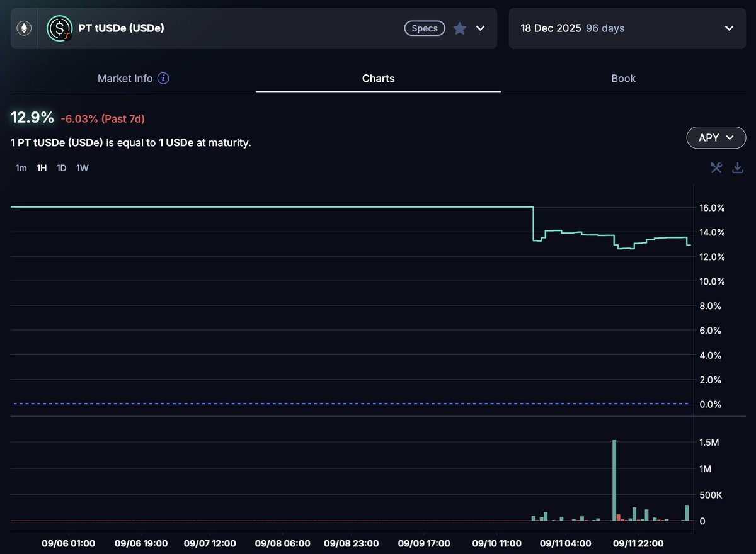This screenshot has height=554, width=756.
Task: Switch to the Charts tab
Action: [x=378, y=79]
